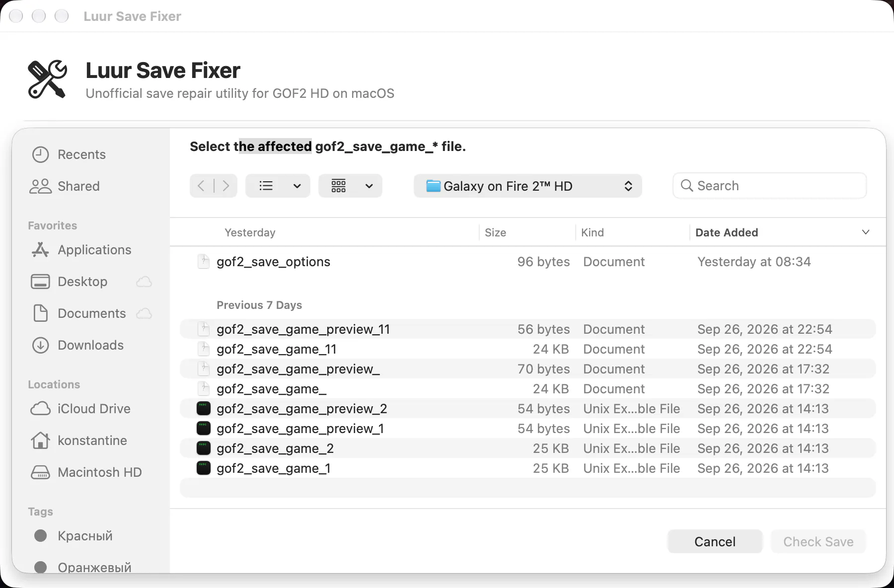Select the Recents sidebar item
This screenshot has width=894, height=588.
click(x=82, y=154)
